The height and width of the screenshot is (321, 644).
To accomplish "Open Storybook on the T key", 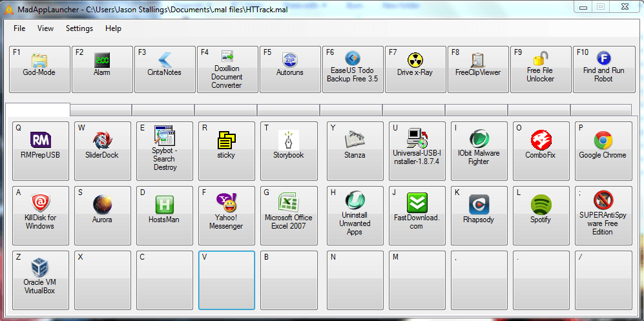I will coord(289,151).
